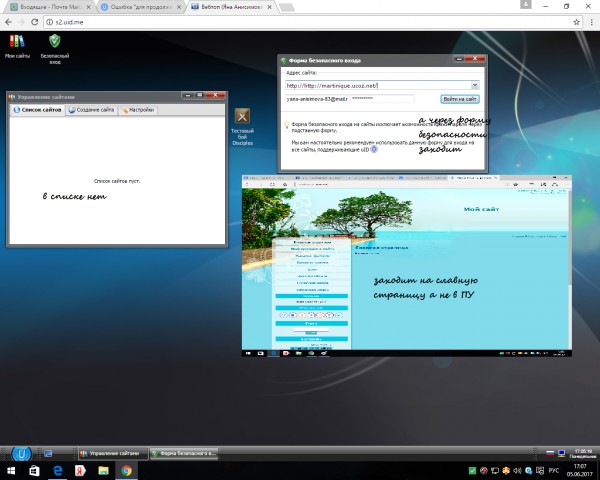The width and height of the screenshot is (600, 480).
Task: View site info icon in address bar
Action: point(49,22)
